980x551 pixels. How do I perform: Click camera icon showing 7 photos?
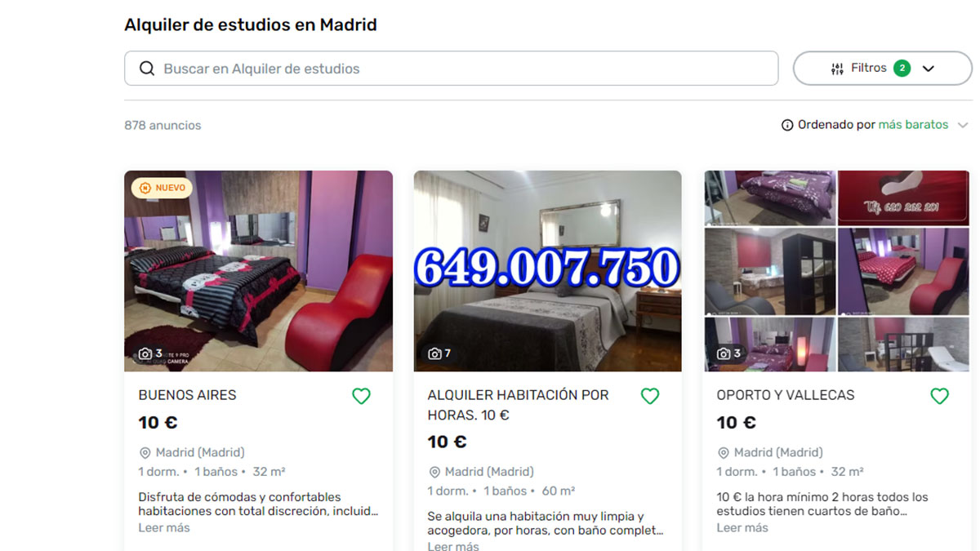434,353
